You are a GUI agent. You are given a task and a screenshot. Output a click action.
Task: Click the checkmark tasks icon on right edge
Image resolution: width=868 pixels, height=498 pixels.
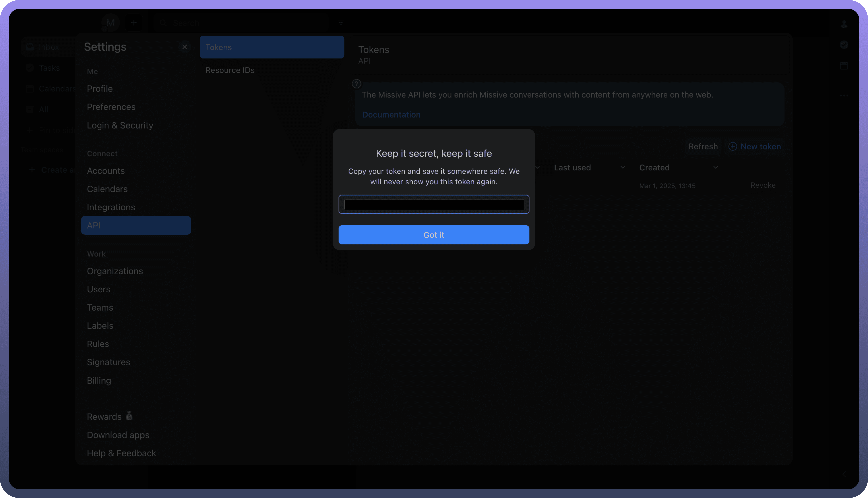tap(844, 44)
